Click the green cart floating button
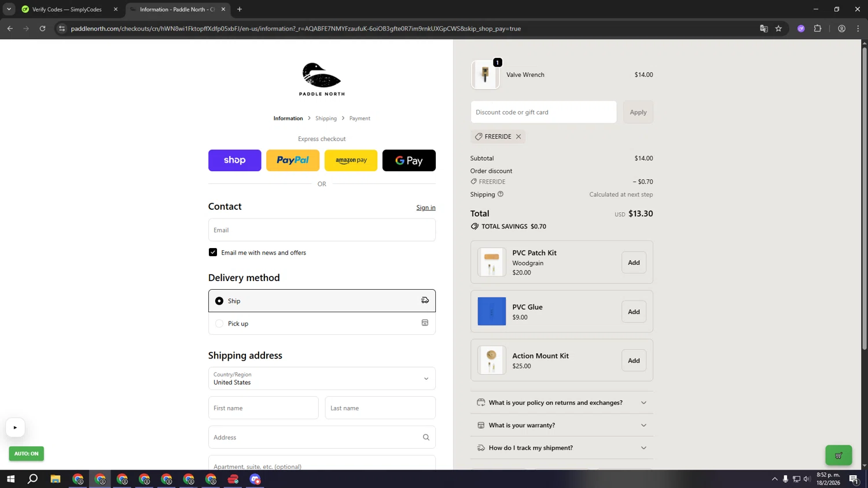The width and height of the screenshot is (868, 488). tap(838, 456)
